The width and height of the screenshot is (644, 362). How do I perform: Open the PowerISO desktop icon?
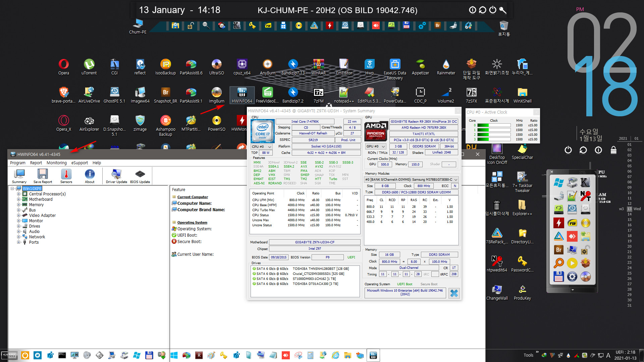tap(217, 123)
